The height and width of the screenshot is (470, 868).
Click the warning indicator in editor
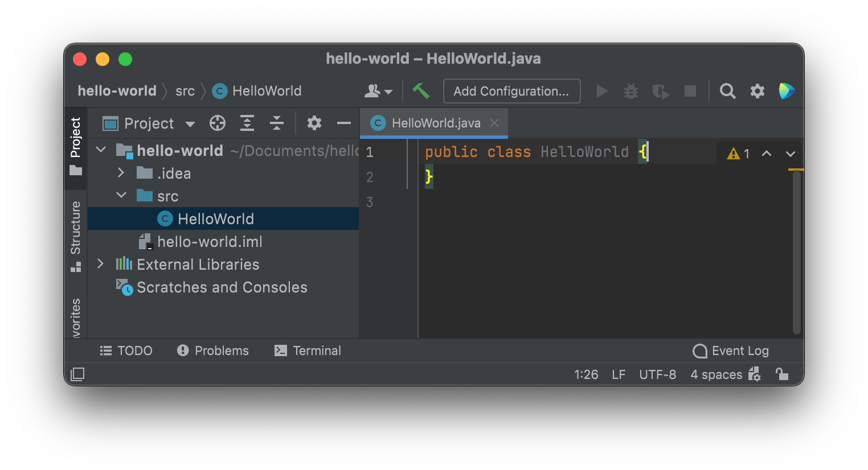point(739,153)
